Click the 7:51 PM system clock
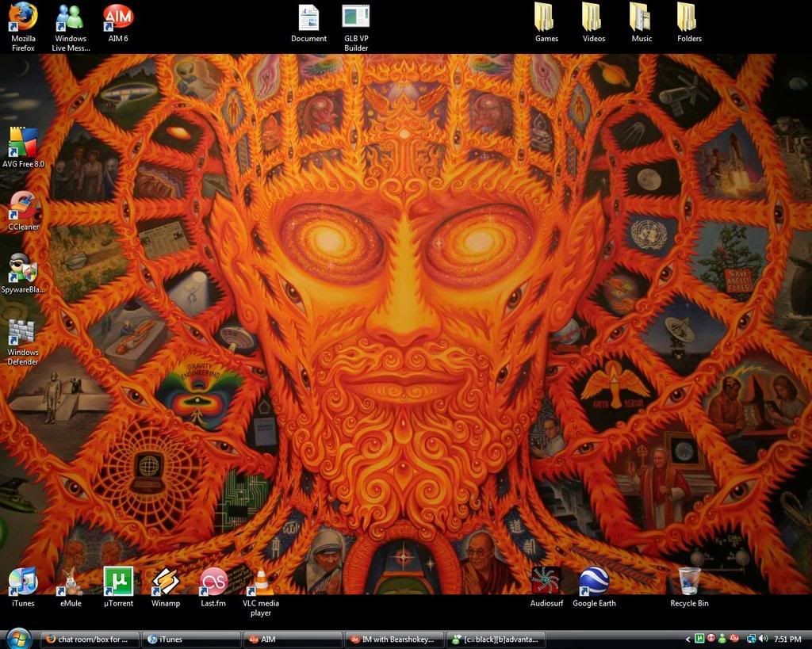Viewport: 812px width, 649px height. [x=787, y=639]
